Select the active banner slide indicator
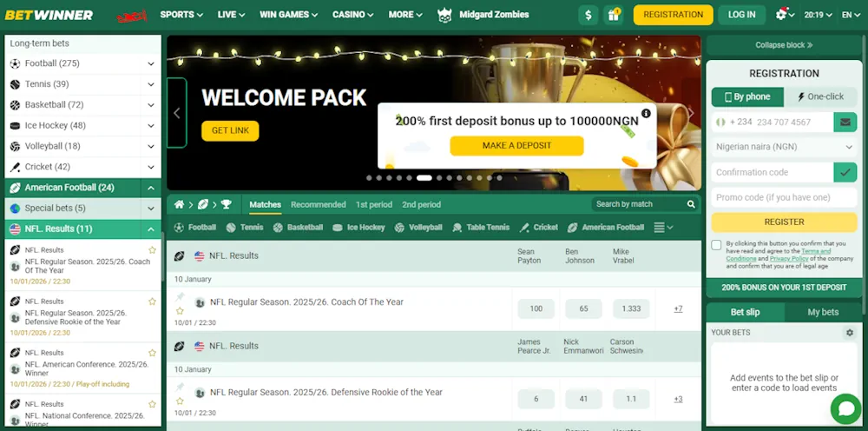868x431 pixels. [x=424, y=178]
